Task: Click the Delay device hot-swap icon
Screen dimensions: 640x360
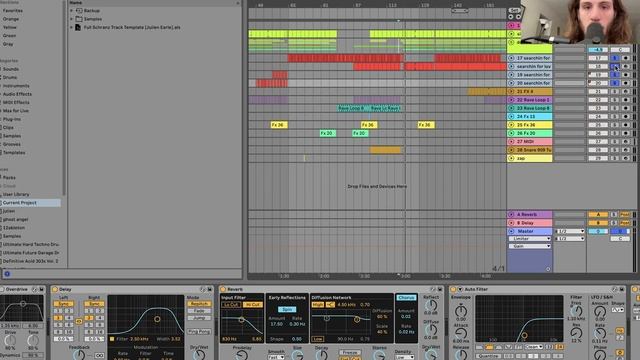Action: [x=202, y=289]
